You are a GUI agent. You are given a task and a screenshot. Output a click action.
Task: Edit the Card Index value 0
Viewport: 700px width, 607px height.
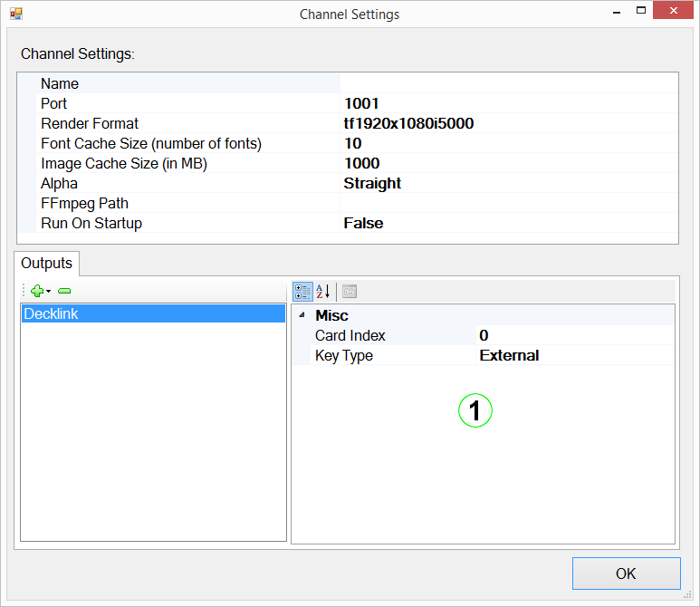pos(574,335)
